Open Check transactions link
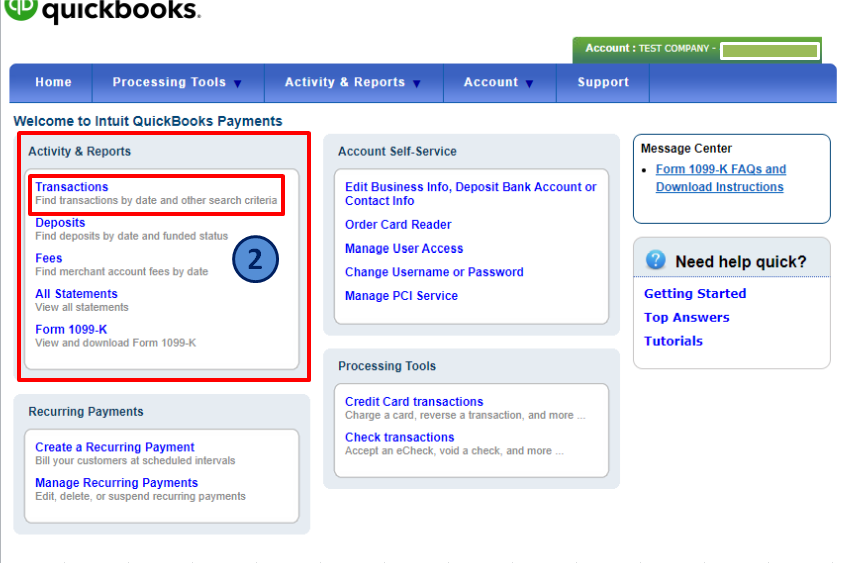848x563 pixels. [x=400, y=437]
